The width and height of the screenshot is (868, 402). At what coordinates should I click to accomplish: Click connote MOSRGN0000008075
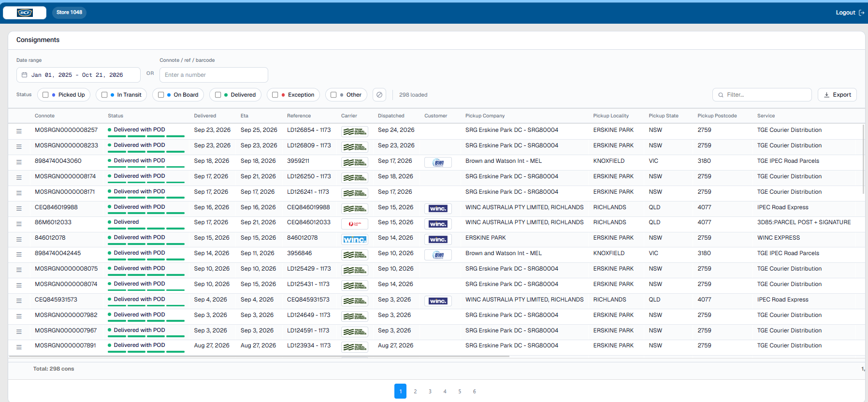tap(66, 269)
